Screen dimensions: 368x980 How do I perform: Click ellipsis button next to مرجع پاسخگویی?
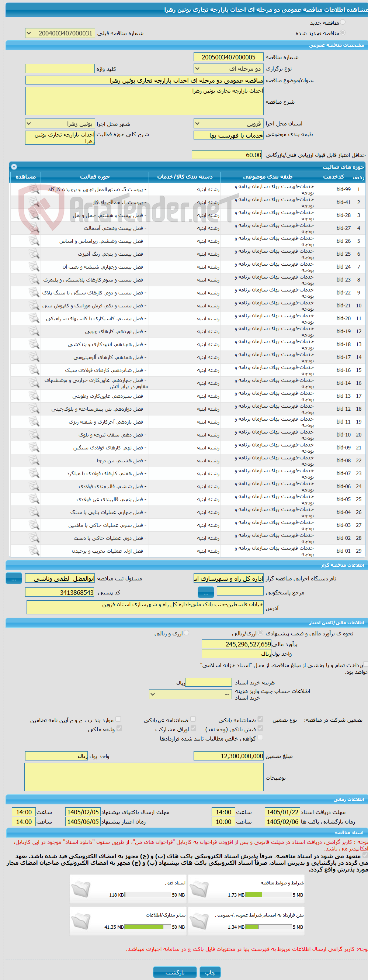[x=206, y=592]
